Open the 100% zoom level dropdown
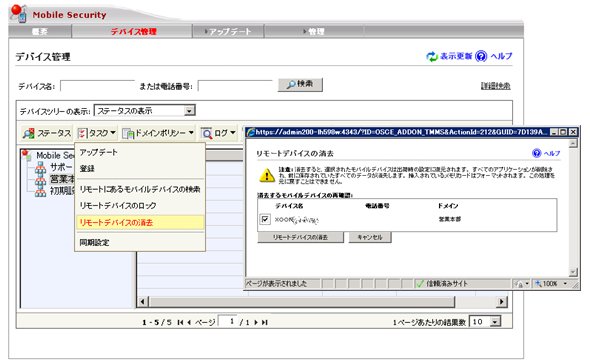This screenshot has width=590, height=364. pos(565,283)
